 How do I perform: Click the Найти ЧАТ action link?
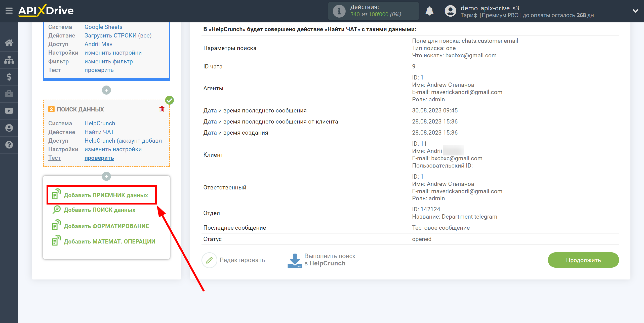click(99, 132)
